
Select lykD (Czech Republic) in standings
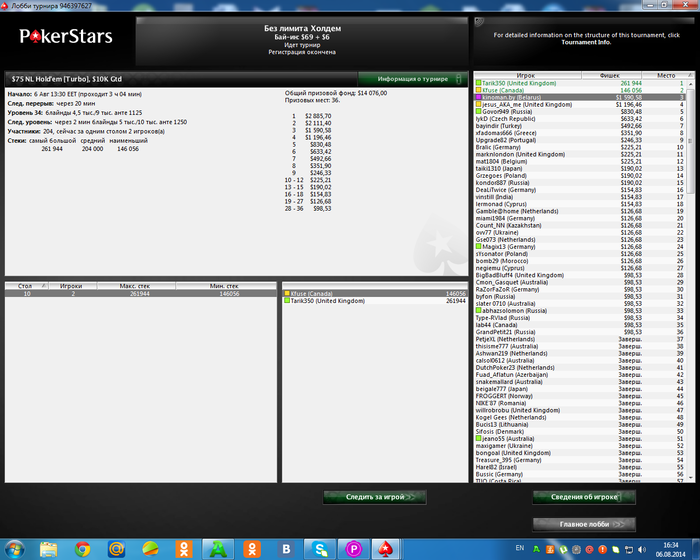(580, 119)
